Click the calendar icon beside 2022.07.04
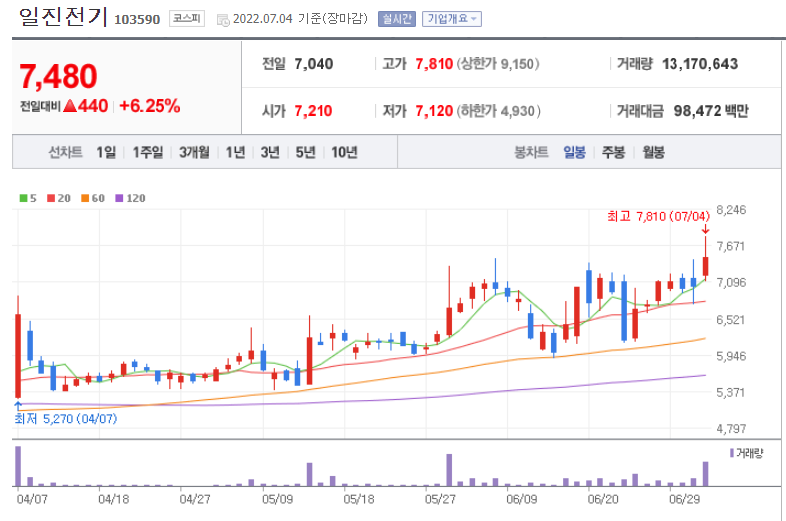 223,20
